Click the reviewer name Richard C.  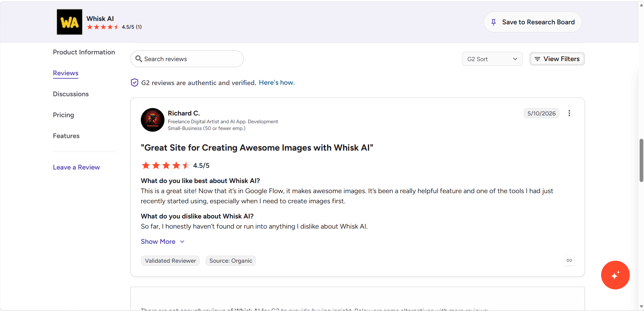[x=184, y=113]
